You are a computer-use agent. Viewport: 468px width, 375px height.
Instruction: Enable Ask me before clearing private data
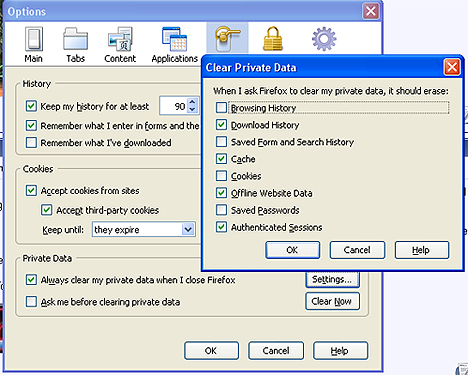click(x=31, y=302)
